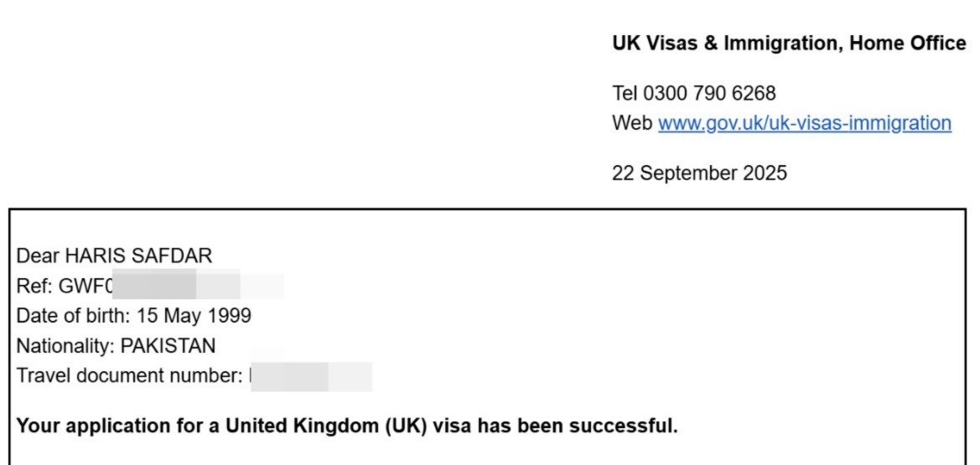Click the blurred travel document number
Screen dimensions: 980x465
(310, 376)
